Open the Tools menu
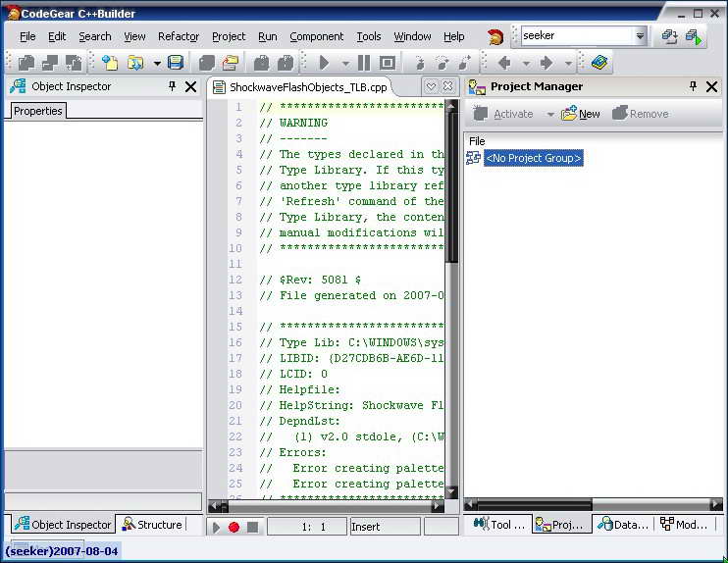This screenshot has width=728, height=563. coord(369,36)
